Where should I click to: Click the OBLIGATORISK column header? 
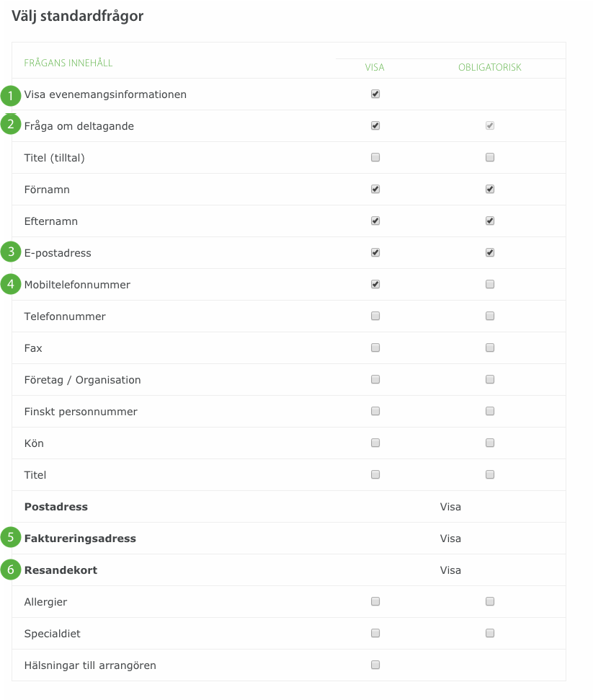490,68
